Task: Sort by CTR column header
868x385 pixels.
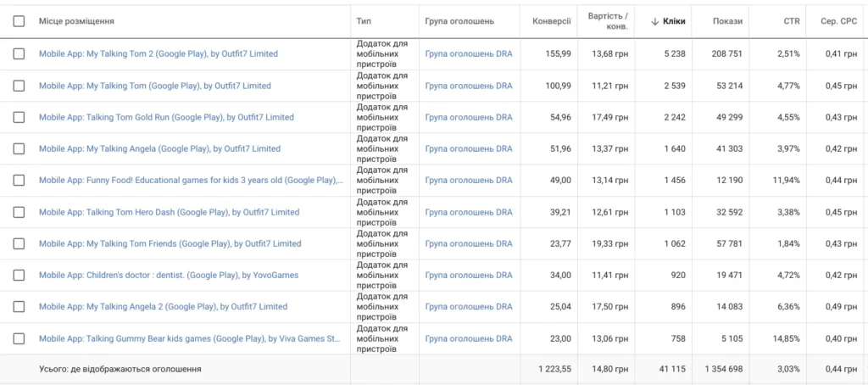Action: (x=791, y=21)
